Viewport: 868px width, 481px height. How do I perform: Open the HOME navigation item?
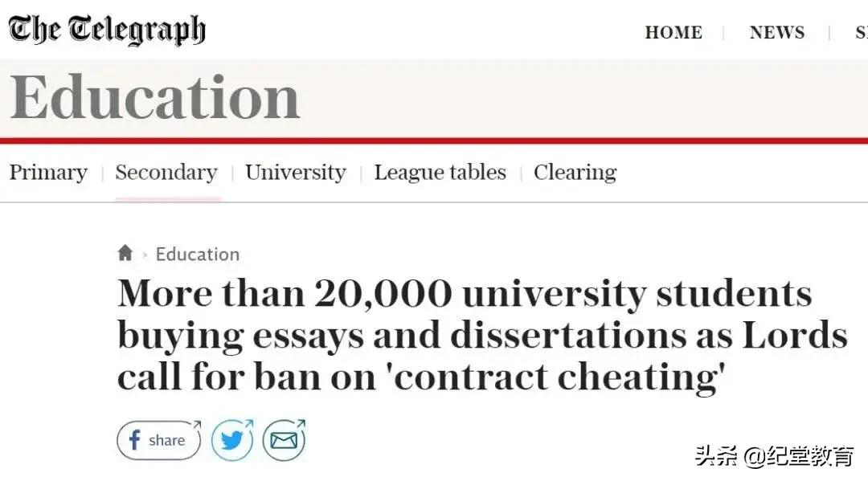pyautogui.click(x=674, y=33)
